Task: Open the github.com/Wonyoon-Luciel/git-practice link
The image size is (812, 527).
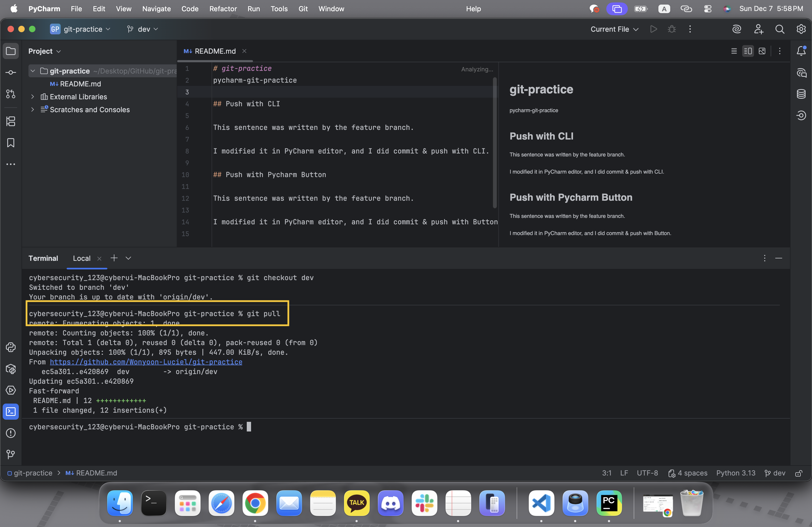Action: tap(146, 362)
